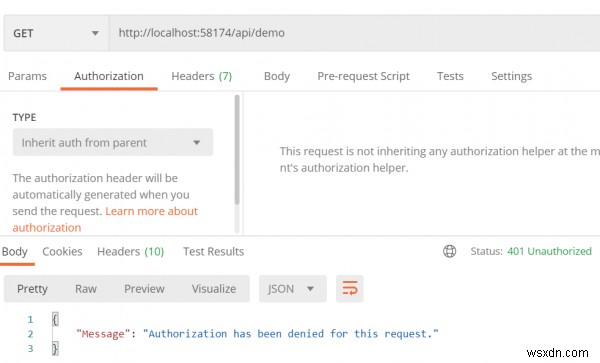Click "This request is not inheriting" message
The width and height of the screenshot is (600, 363).
click(440, 160)
